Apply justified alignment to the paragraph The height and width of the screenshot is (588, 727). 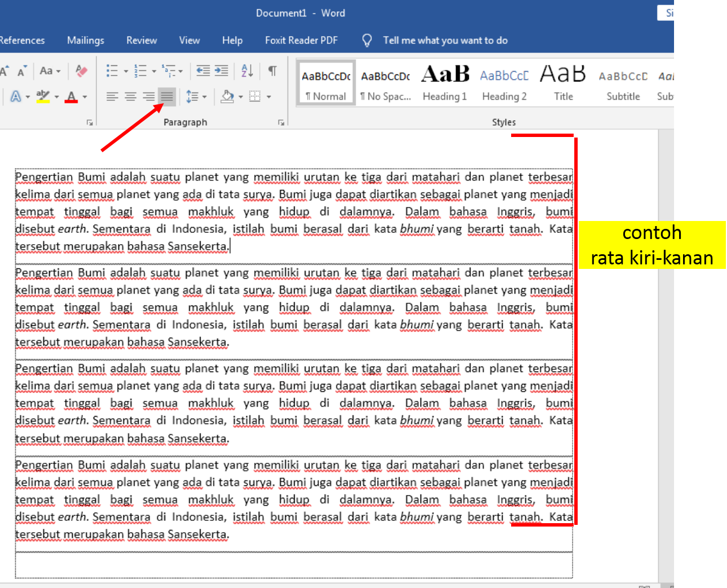[x=166, y=96]
